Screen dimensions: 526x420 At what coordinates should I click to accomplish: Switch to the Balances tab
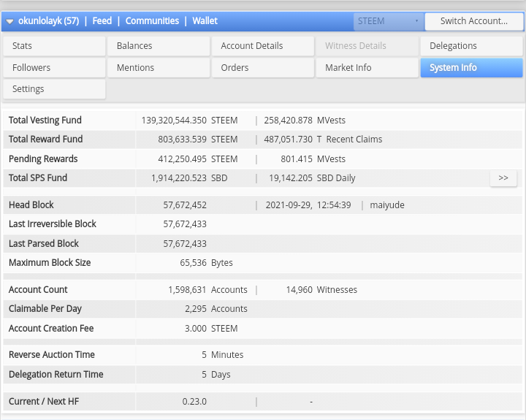point(159,46)
